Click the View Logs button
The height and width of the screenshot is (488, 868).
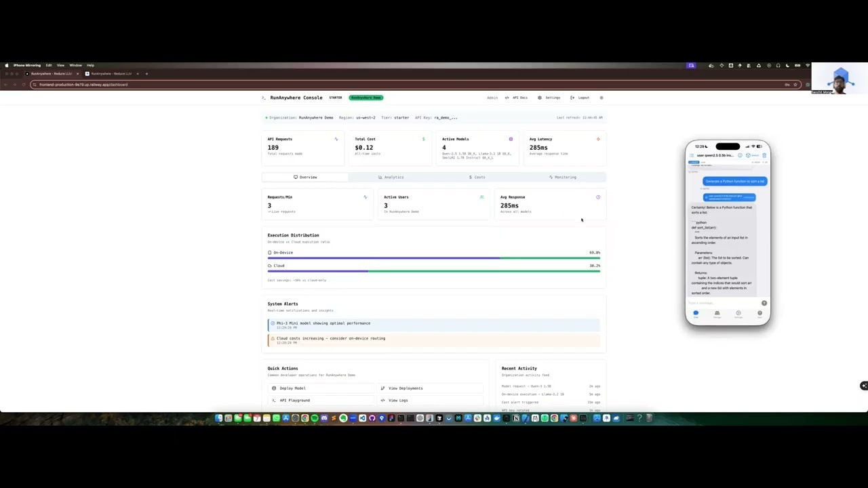(x=429, y=401)
